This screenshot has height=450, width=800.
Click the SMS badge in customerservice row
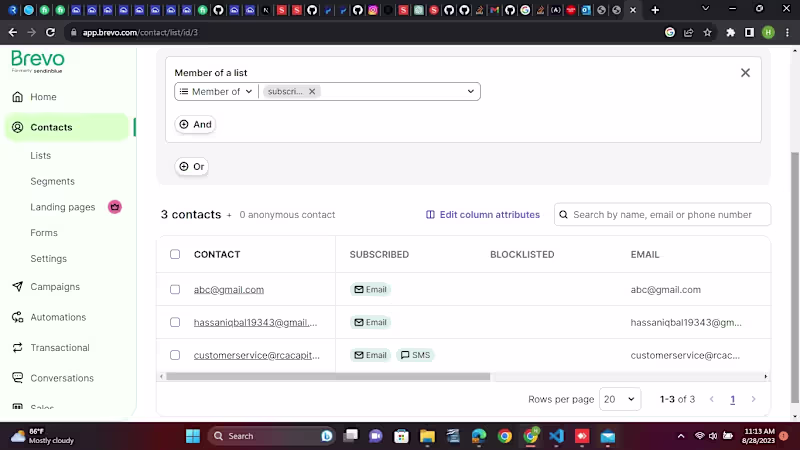pos(415,355)
